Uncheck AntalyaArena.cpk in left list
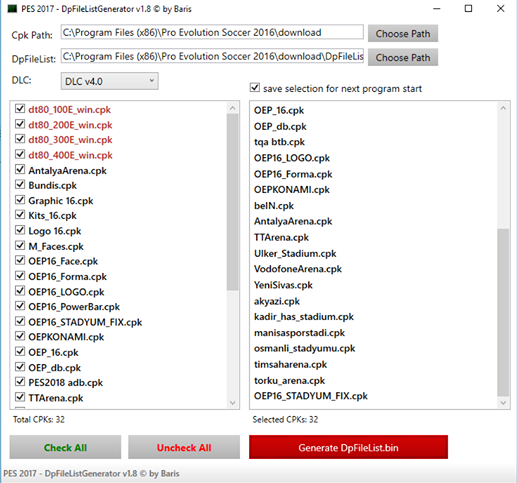 (x=20, y=170)
